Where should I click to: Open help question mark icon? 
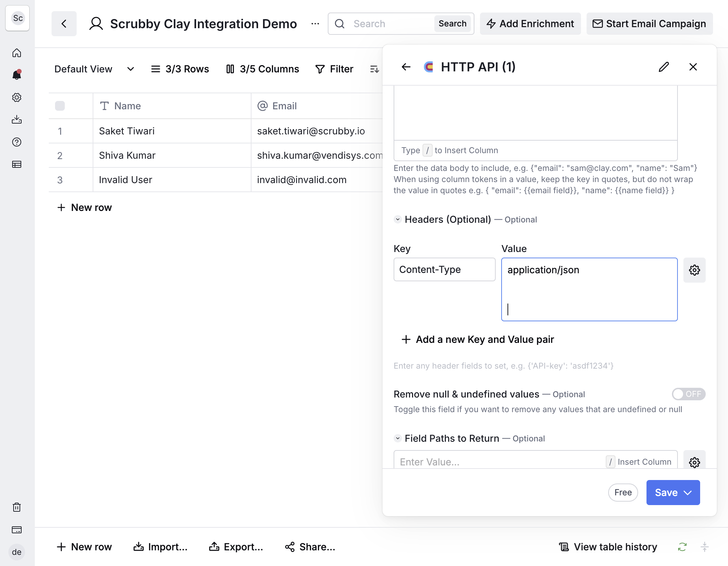tap(17, 142)
